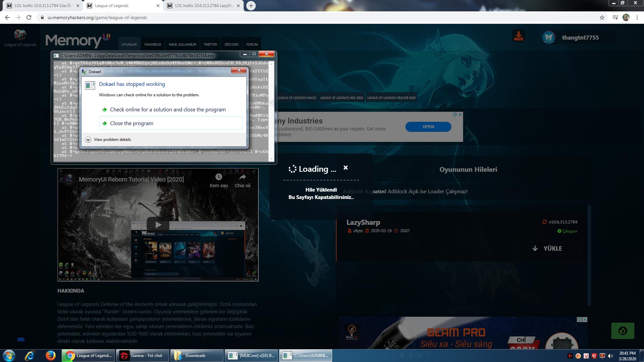Click the sByte author name

click(x=358, y=231)
